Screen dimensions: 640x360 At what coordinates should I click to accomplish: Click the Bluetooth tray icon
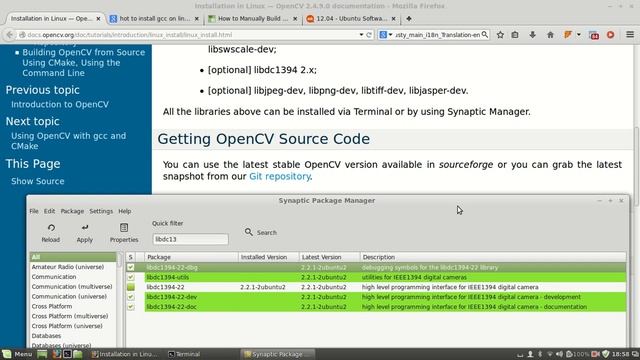click(x=540, y=354)
